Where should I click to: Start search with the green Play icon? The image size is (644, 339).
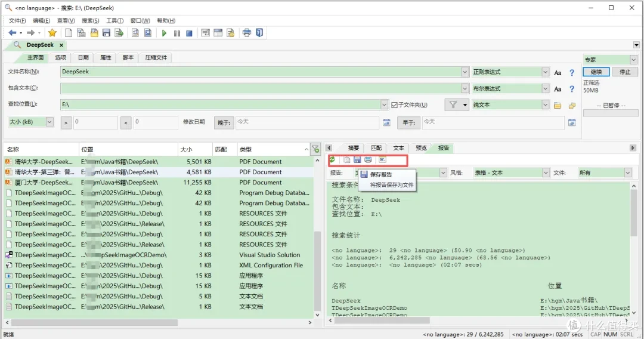165,33
